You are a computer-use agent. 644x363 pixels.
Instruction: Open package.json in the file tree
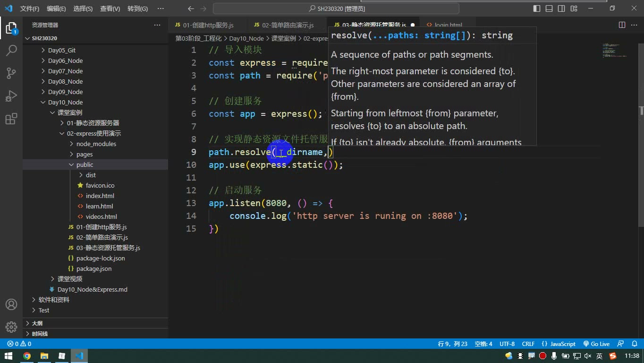tap(94, 268)
